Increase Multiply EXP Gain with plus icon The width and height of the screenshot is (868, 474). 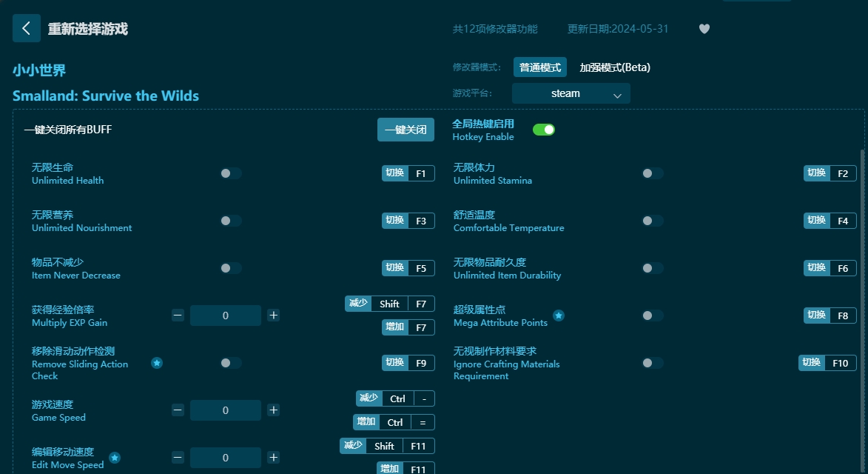point(273,316)
